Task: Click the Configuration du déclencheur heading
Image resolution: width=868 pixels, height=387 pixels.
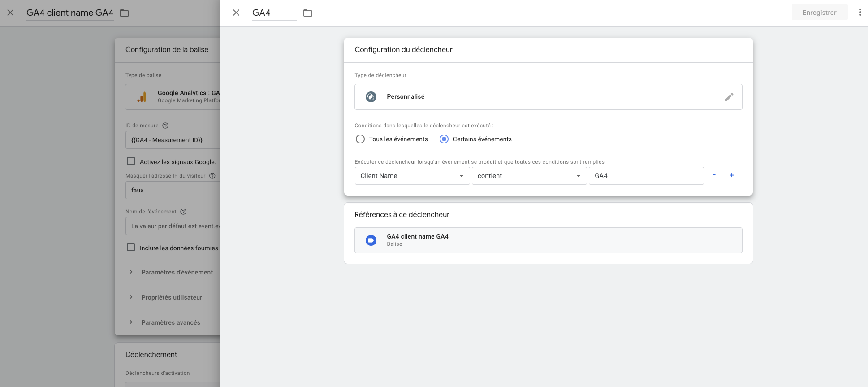Action: coord(403,49)
